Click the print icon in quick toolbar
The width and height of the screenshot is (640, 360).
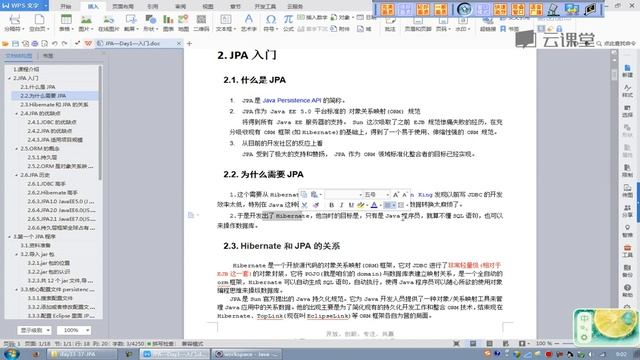tap(35, 43)
